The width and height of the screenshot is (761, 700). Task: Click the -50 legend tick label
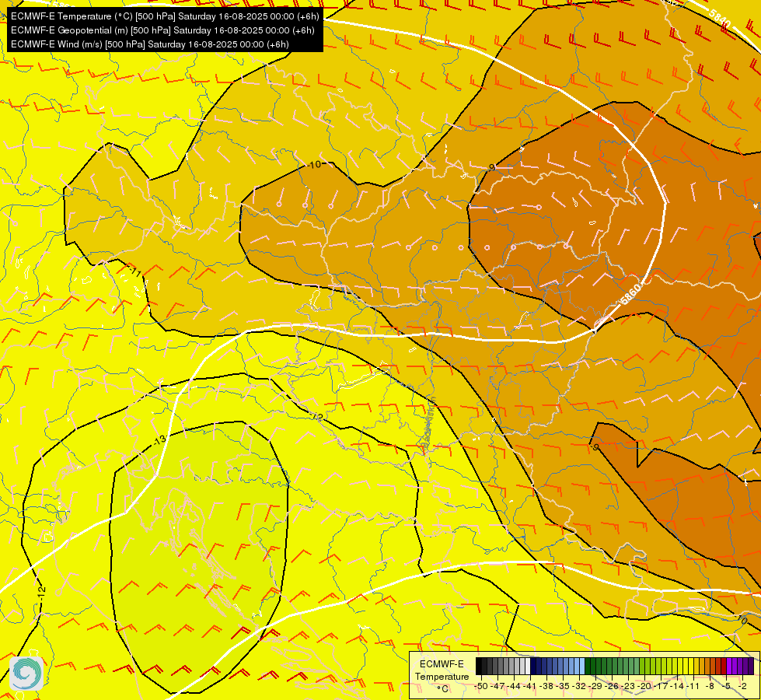click(481, 686)
